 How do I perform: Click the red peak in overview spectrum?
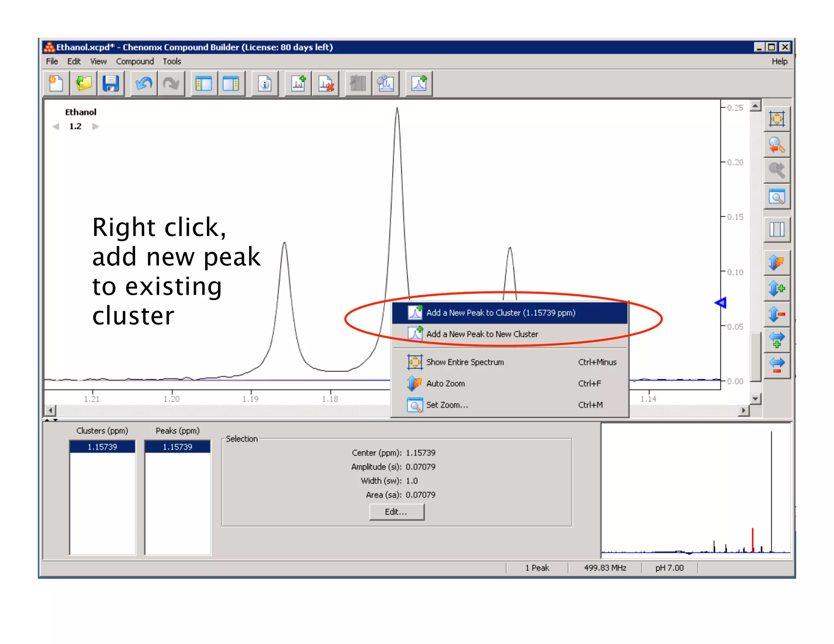(753, 540)
